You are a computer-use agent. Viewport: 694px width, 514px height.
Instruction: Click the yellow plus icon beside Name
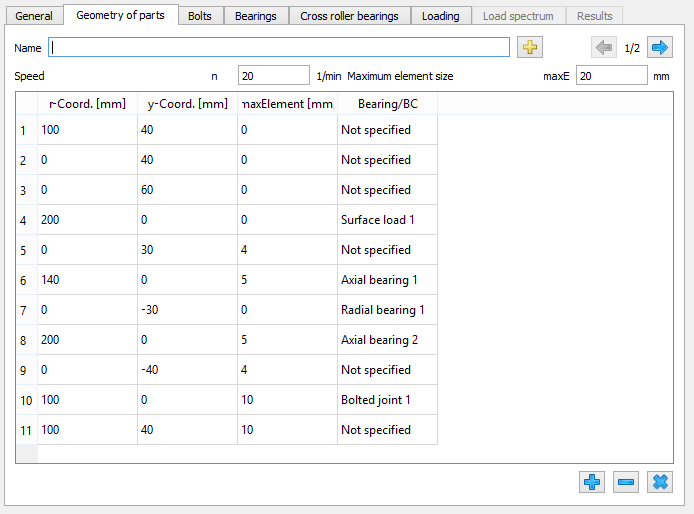[x=530, y=47]
